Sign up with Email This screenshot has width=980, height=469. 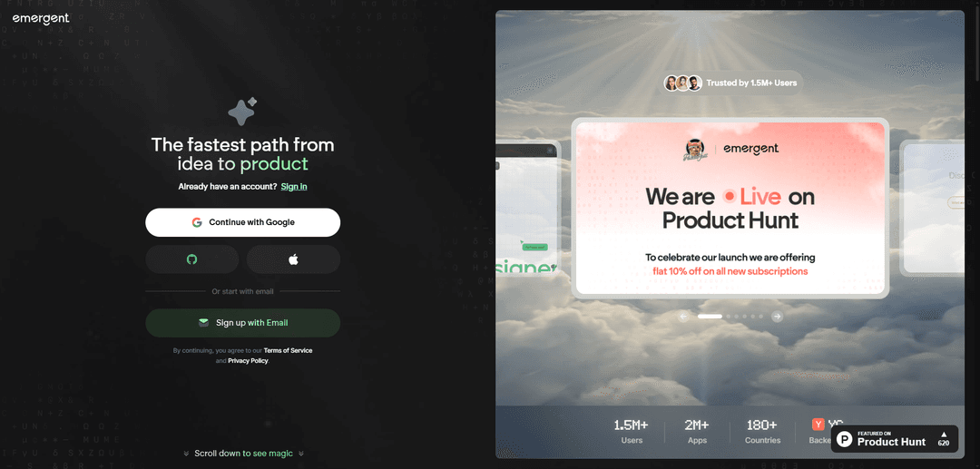coord(243,323)
